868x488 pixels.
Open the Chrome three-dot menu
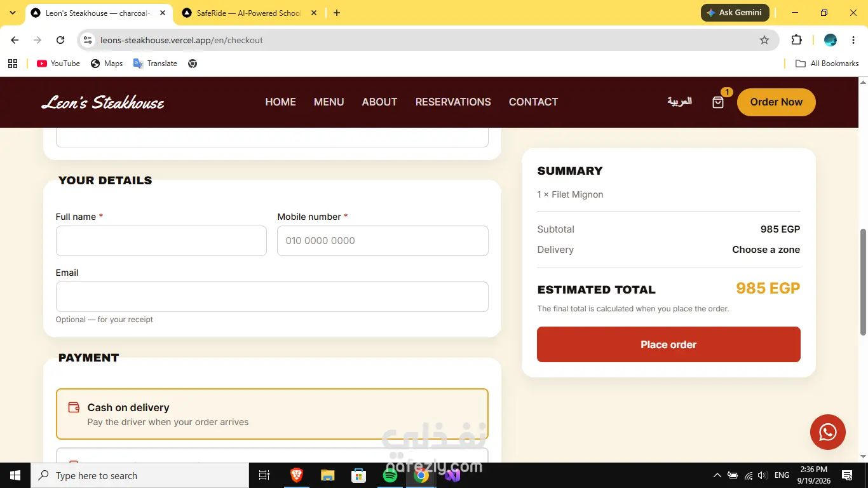pyautogui.click(x=853, y=40)
